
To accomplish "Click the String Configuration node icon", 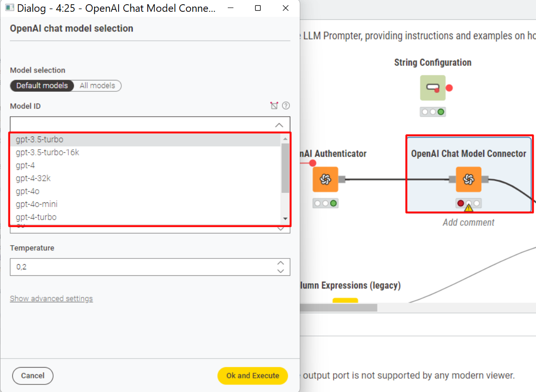I will tap(432, 88).
